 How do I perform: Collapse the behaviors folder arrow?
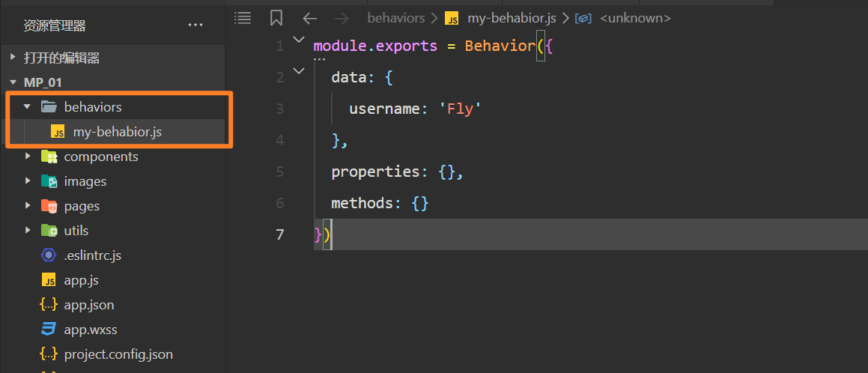[27, 106]
